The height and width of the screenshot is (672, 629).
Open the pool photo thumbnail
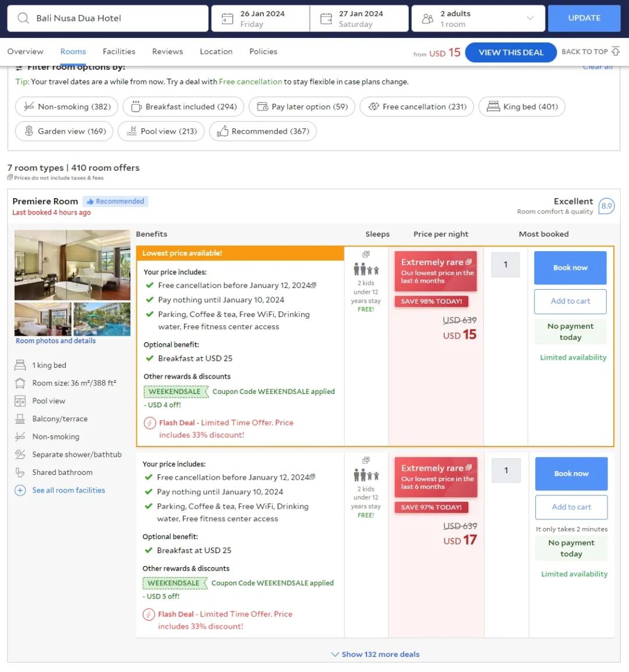[x=102, y=319]
